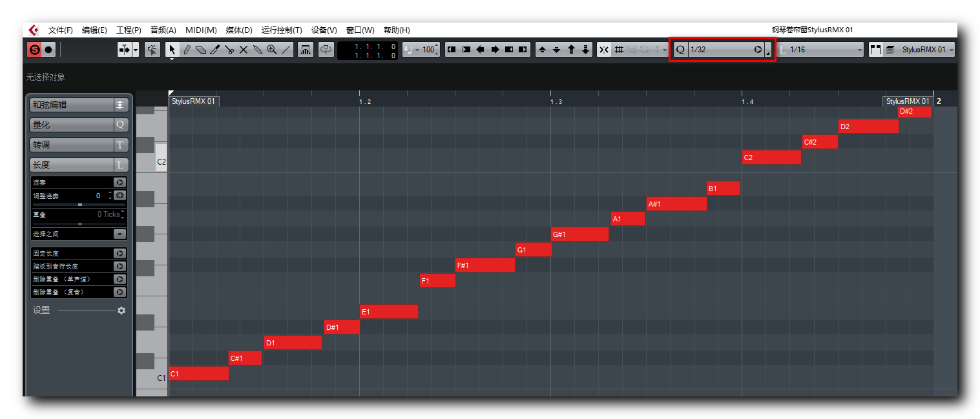Open the MIDI(M) menu

click(x=201, y=30)
